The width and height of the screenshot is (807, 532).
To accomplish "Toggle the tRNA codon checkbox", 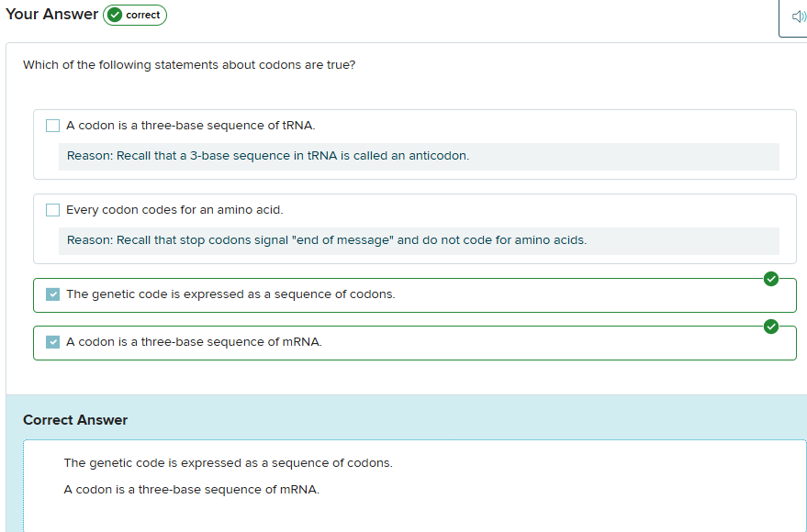I will [x=52, y=126].
